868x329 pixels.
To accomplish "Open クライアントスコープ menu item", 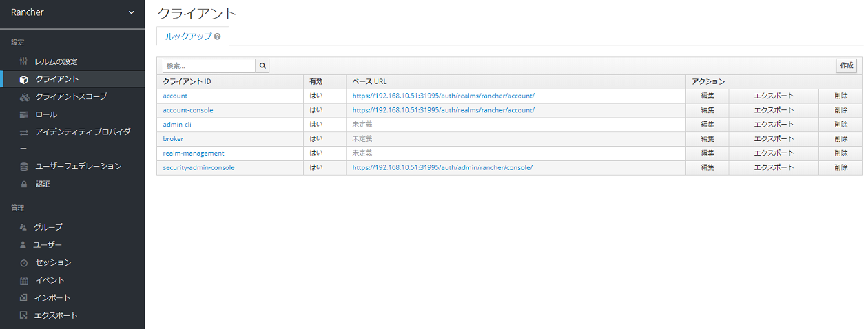I will coord(72,97).
